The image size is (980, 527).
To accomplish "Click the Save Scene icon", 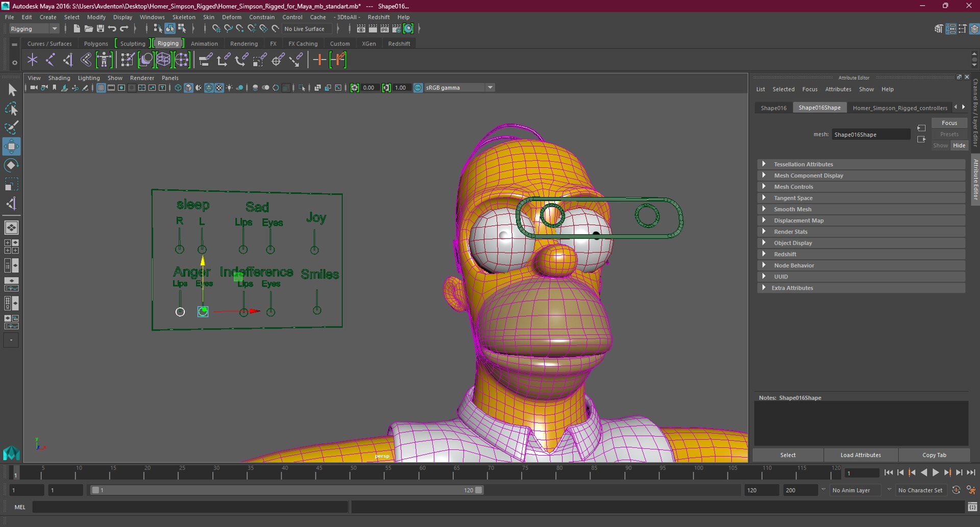I will [100, 29].
